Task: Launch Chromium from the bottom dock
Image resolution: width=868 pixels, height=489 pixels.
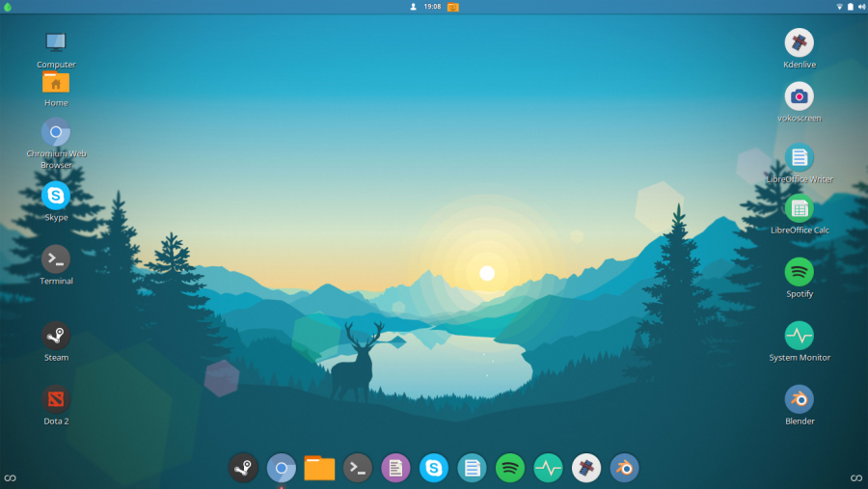Action: click(x=282, y=468)
